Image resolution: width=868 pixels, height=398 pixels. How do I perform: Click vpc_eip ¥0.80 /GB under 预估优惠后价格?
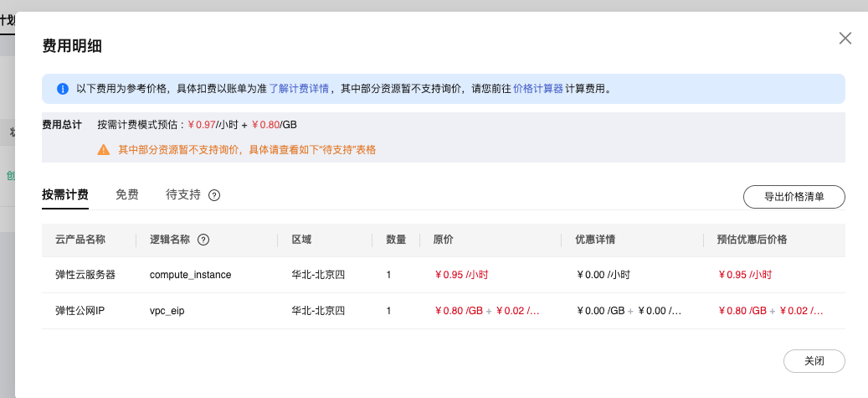coord(742,311)
